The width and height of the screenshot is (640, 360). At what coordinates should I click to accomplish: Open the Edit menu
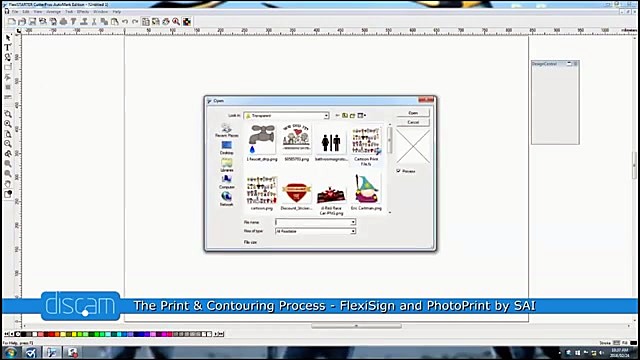coord(26,12)
